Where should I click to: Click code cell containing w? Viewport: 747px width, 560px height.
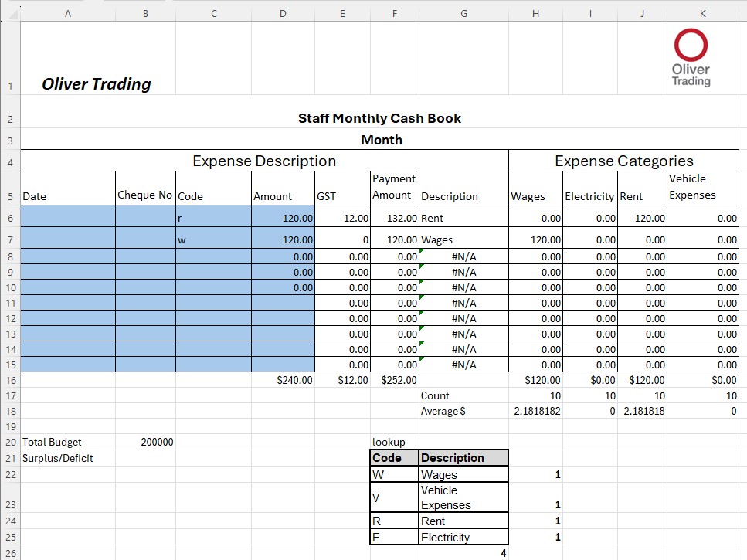[x=213, y=239]
